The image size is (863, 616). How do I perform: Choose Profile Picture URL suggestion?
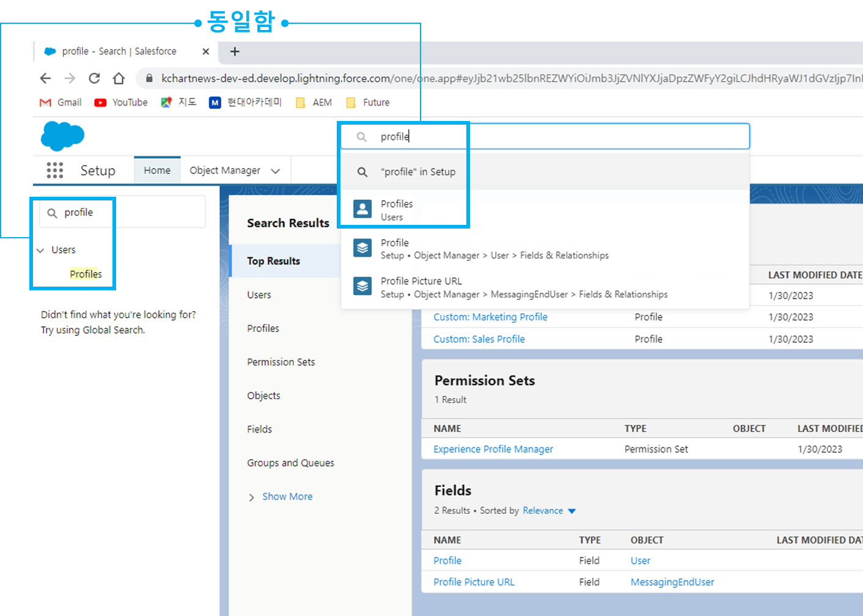pyautogui.click(x=545, y=287)
